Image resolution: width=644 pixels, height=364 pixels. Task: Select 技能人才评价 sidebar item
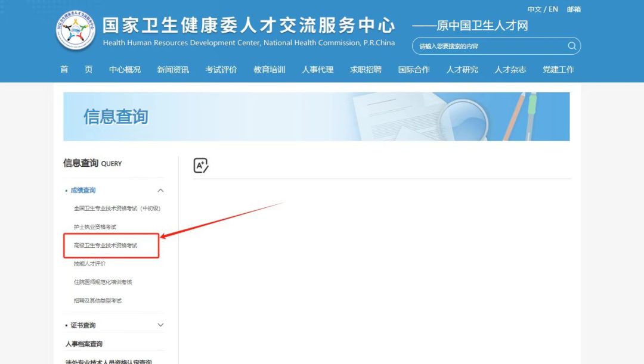[89, 264]
